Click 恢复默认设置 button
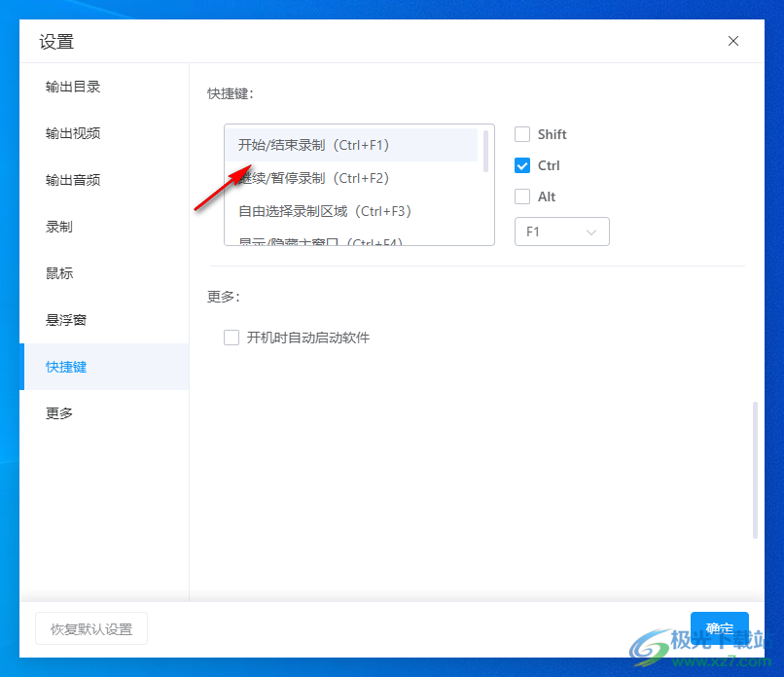The height and width of the screenshot is (677, 784). coord(91,628)
